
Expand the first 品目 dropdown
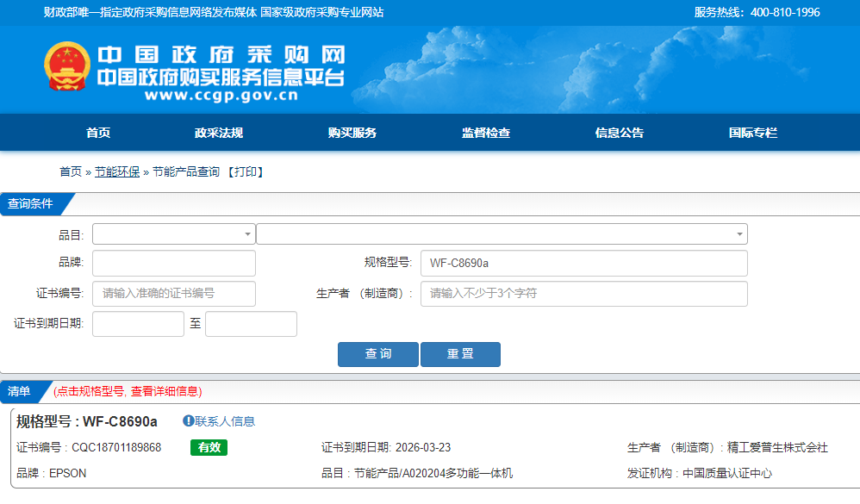coord(174,234)
